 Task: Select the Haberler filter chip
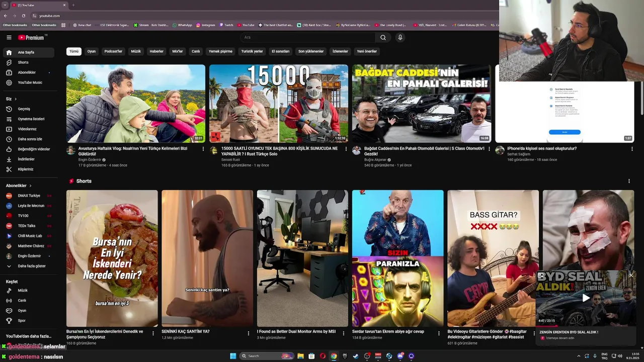click(x=156, y=51)
